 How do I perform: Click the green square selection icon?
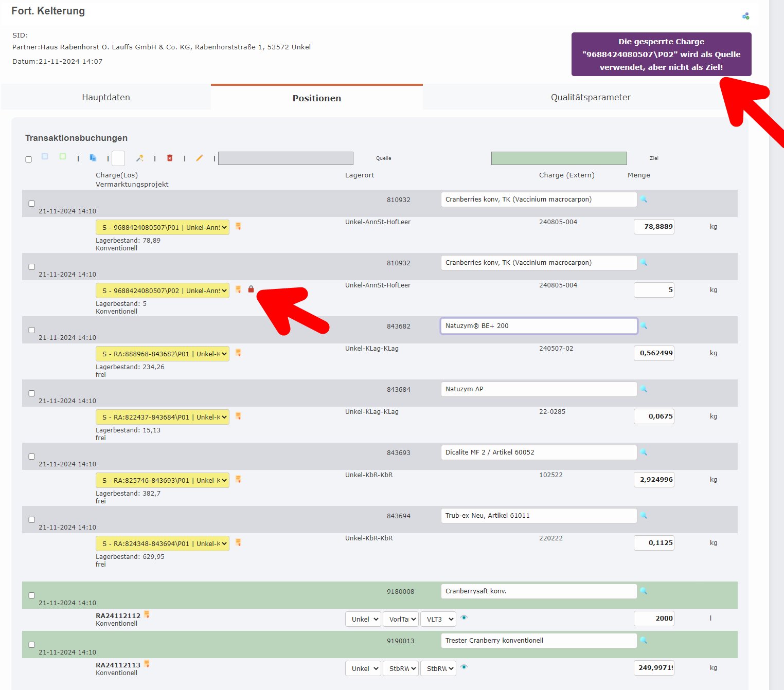coord(62,157)
